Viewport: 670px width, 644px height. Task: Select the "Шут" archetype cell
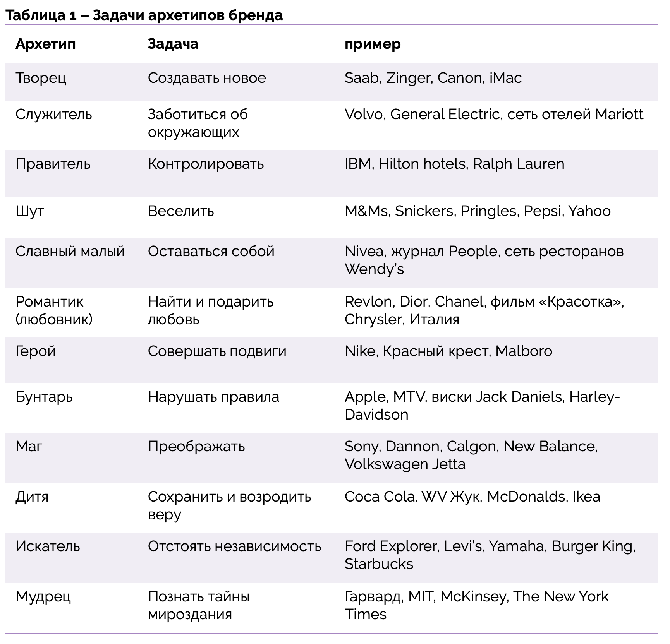click(x=30, y=211)
